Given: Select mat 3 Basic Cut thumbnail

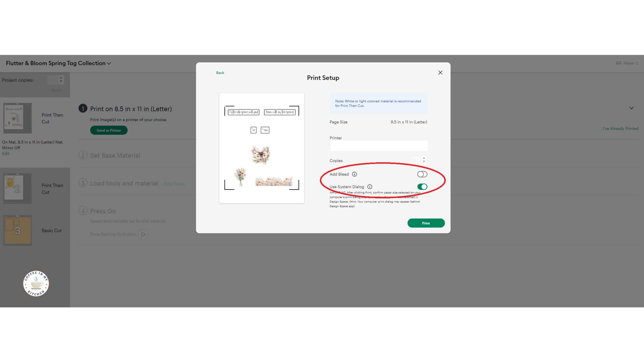Looking at the screenshot, I should tap(18, 231).
